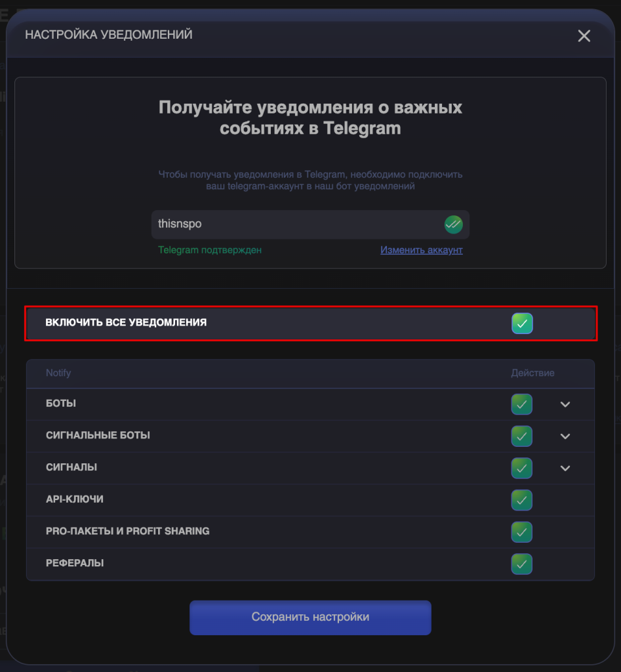Uncheck 'PRO-пакеты и Profit Sharing' checkbox

pos(522,532)
